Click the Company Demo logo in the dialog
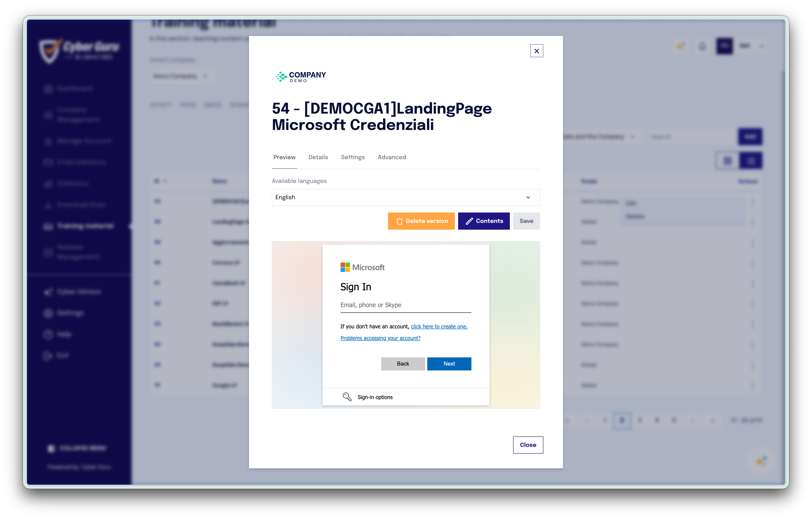Image resolution: width=812 pixels, height=519 pixels. point(301,77)
